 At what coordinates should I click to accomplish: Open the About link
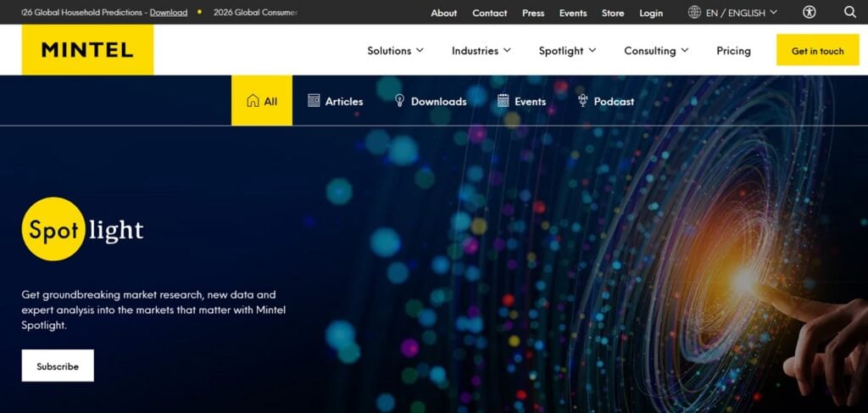444,13
